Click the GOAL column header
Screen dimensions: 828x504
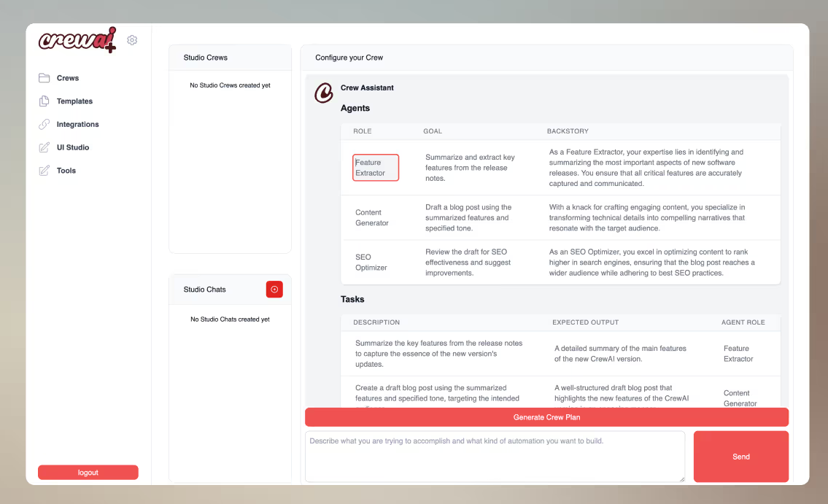tap(433, 131)
